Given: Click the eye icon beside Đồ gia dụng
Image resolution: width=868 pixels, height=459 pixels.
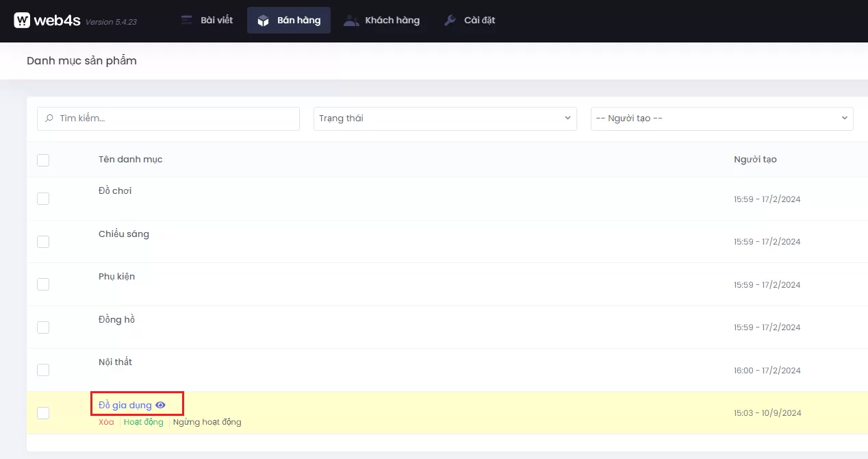Looking at the screenshot, I should click(x=161, y=406).
